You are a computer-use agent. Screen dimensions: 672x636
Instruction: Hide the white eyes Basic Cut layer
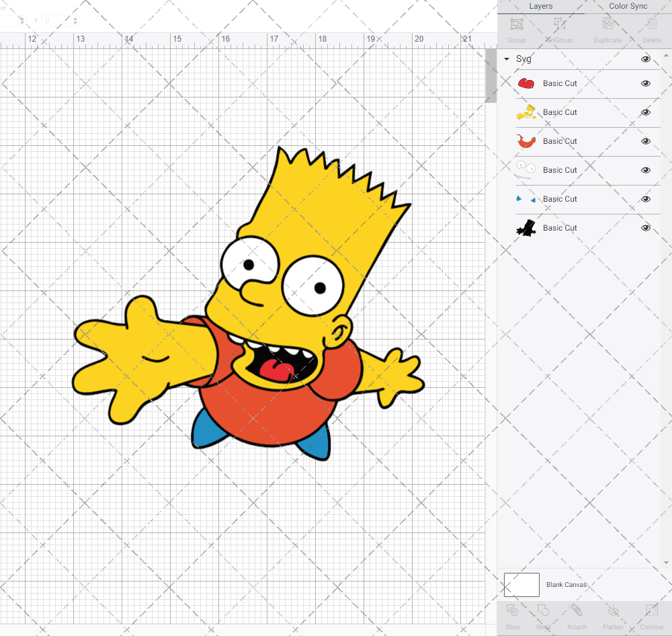point(646,170)
